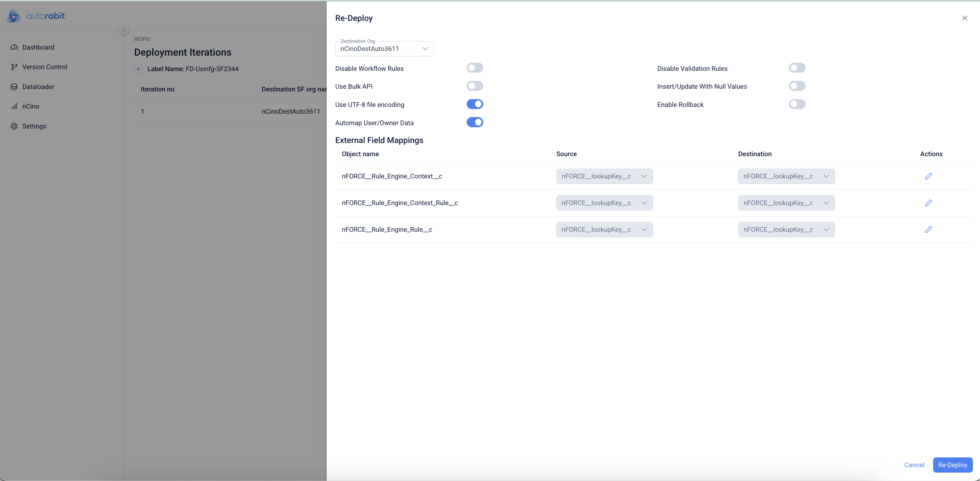Open the Destination Org dropdown

tap(384, 49)
